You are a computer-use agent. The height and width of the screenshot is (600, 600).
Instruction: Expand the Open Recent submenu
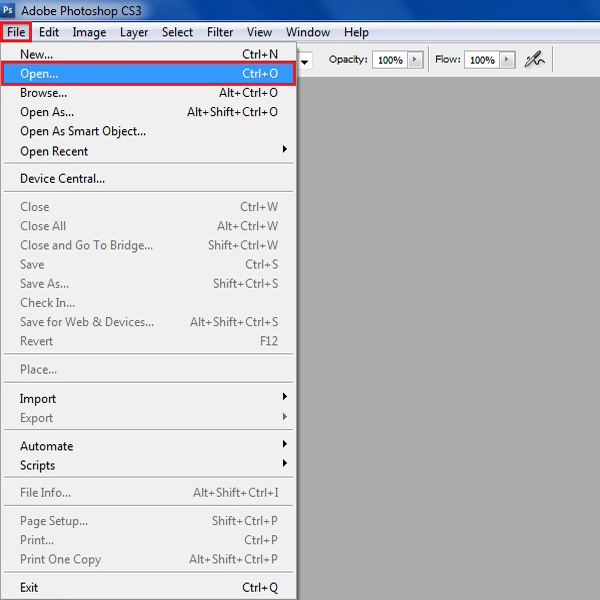click(149, 151)
